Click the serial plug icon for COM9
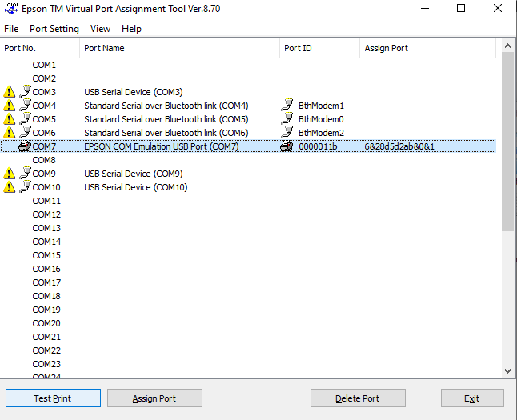This screenshot has width=517, height=420. click(x=25, y=173)
